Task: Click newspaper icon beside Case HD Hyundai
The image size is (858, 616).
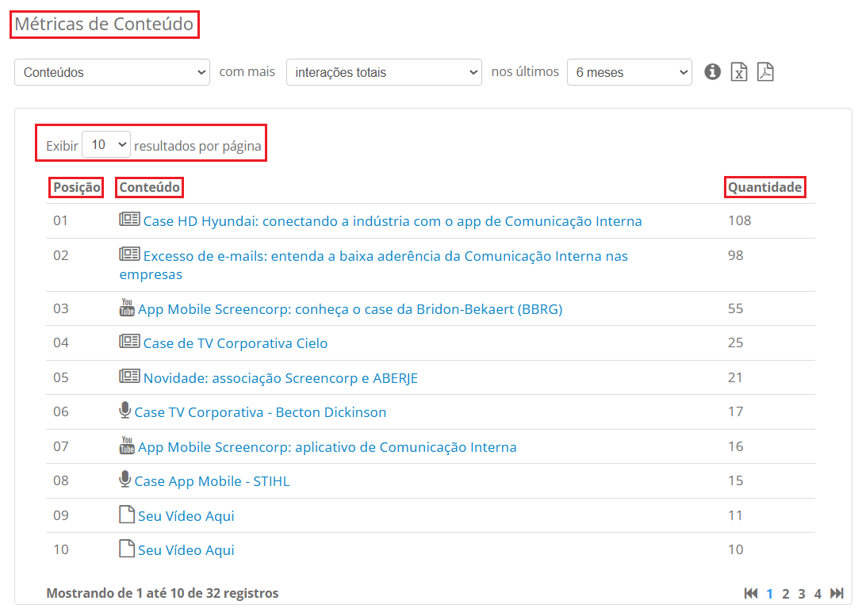Action: (130, 220)
